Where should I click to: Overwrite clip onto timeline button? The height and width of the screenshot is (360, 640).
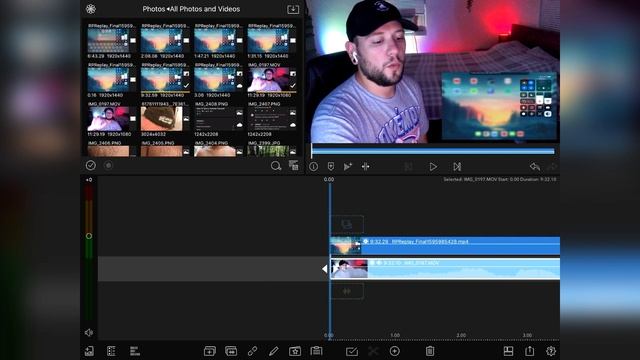(x=231, y=351)
